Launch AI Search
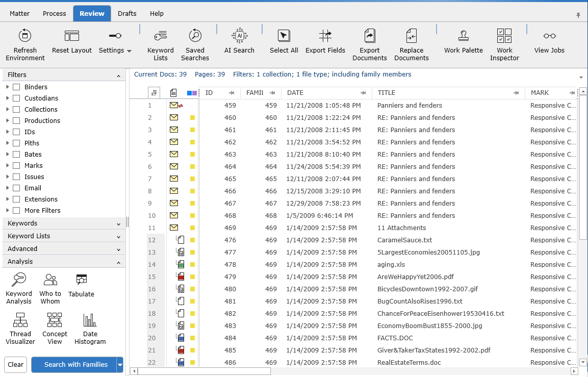The image size is (588, 377). coord(239,42)
